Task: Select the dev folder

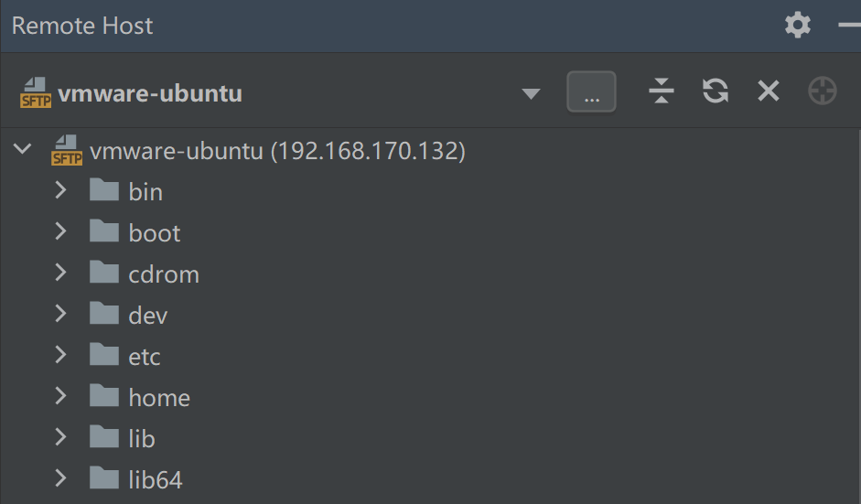Action: (x=148, y=315)
